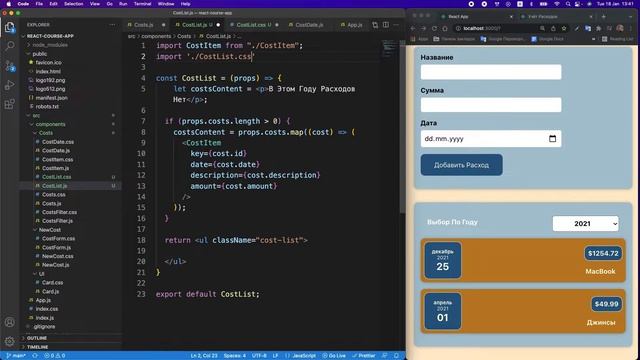
Task: Open macOS Spotlight search icon
Action: [x=568, y=4]
